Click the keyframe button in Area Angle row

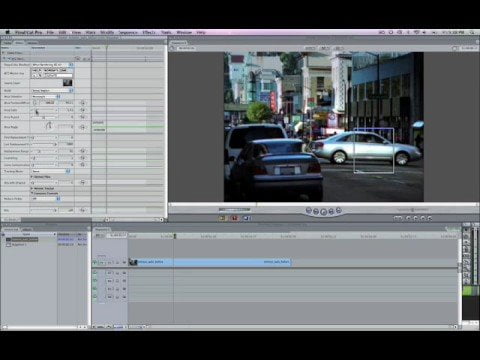pos(82,127)
